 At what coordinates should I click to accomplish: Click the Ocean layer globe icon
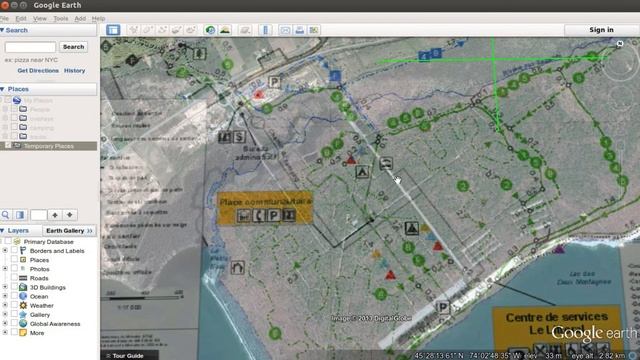(23, 296)
